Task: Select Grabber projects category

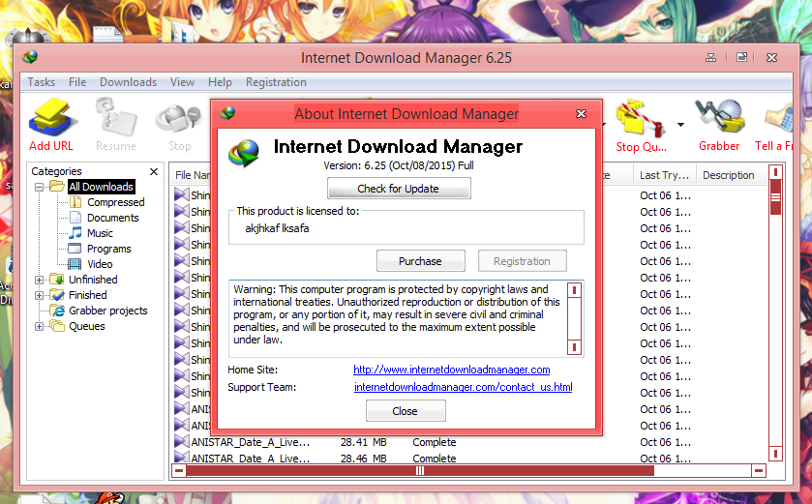Action: 108,311
